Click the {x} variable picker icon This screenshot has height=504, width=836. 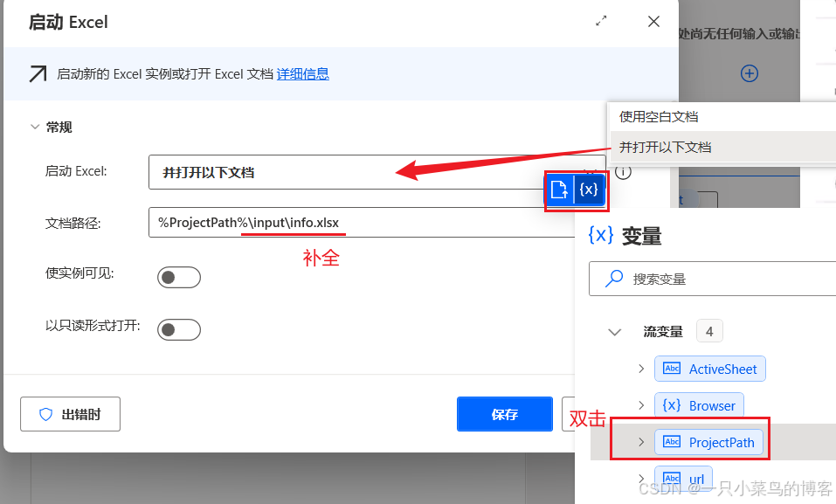589,190
